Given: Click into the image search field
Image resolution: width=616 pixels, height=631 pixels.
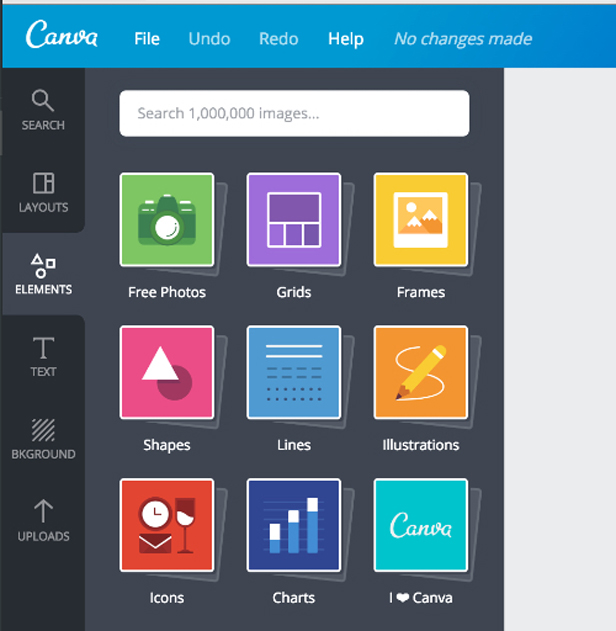Looking at the screenshot, I should click(x=294, y=113).
